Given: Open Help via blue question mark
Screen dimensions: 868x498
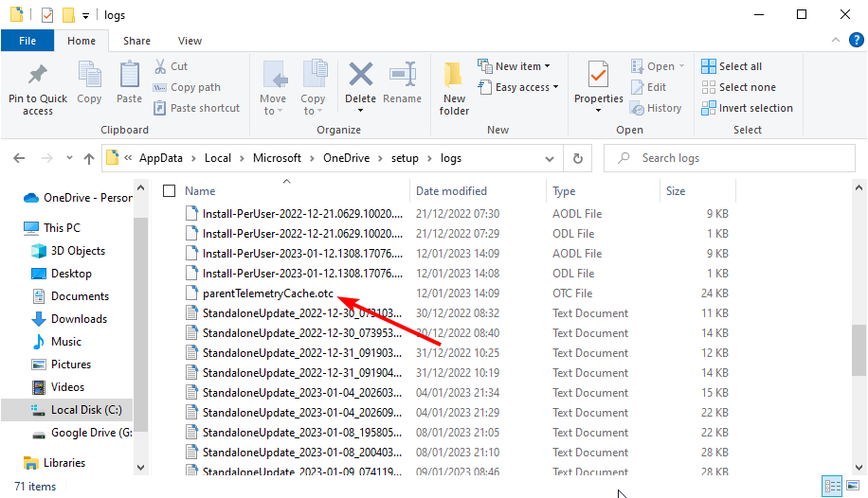Looking at the screenshot, I should click(x=856, y=40).
